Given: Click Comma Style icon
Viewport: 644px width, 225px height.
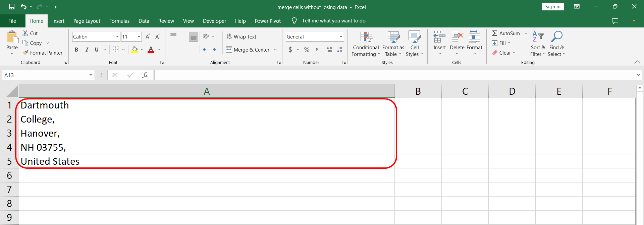Looking at the screenshot, I should pyautogui.click(x=316, y=50).
